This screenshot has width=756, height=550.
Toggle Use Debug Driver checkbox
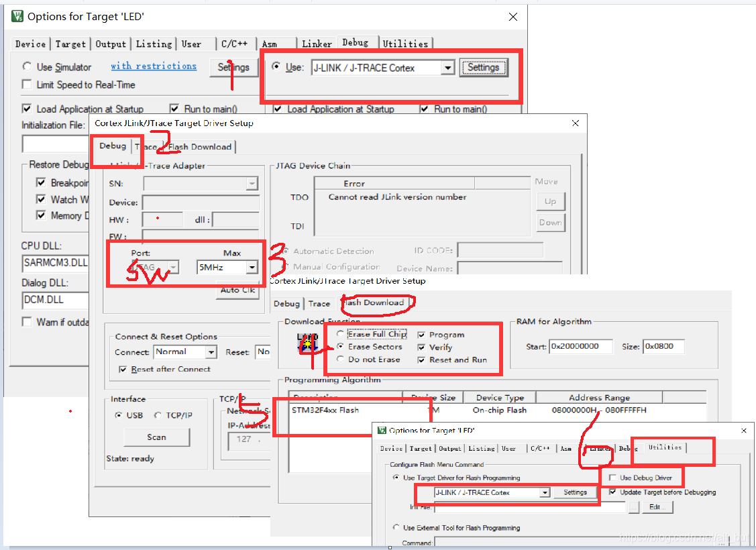(x=613, y=478)
